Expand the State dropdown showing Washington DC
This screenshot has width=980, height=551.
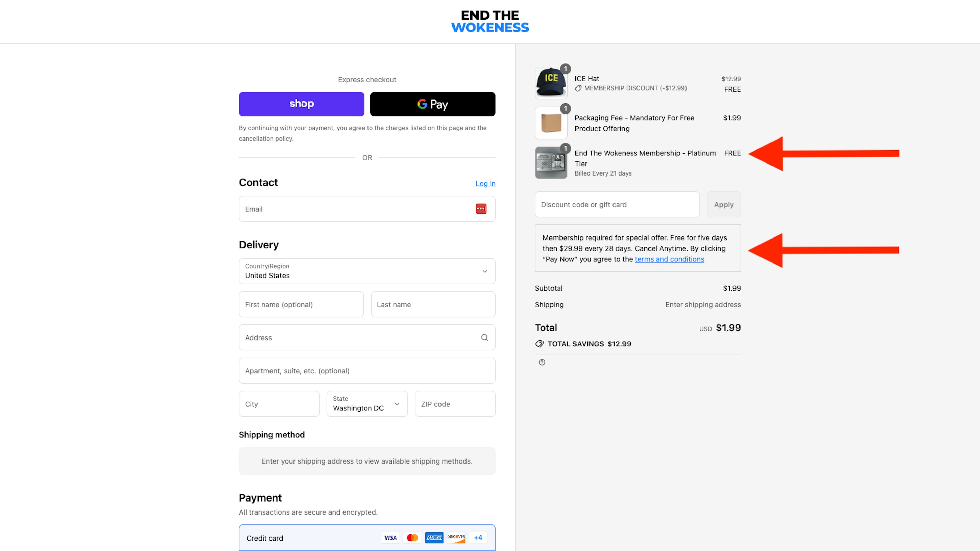point(367,404)
